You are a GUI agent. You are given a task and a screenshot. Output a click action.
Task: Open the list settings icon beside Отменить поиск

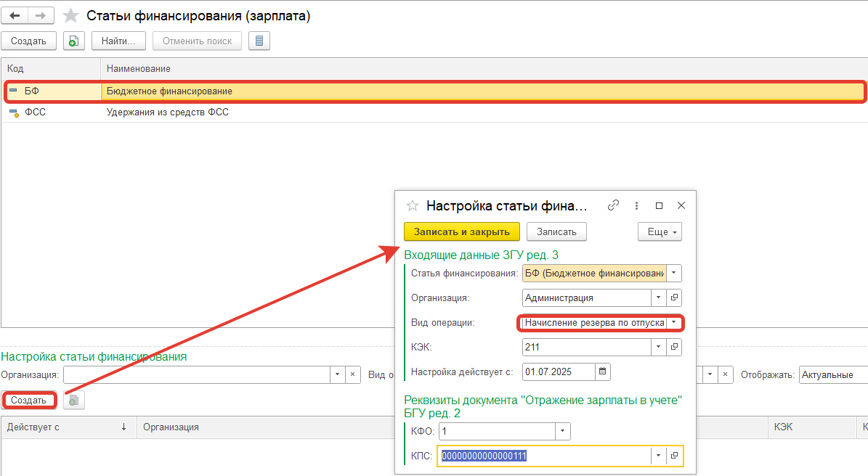(x=259, y=41)
